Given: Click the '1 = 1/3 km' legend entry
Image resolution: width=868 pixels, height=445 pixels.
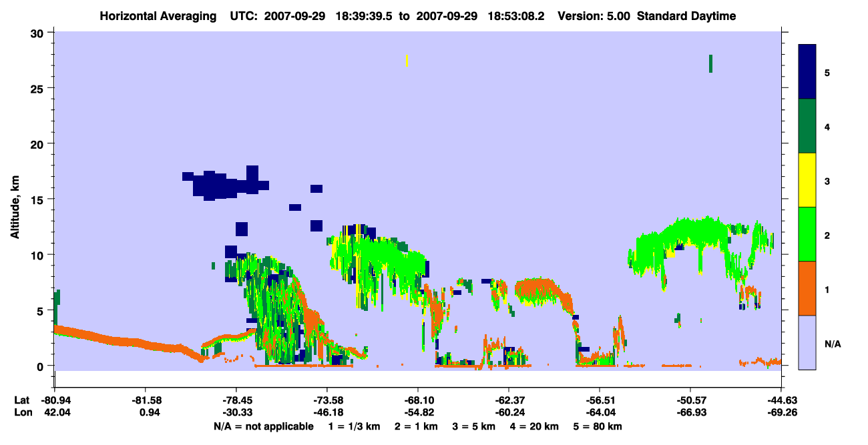Looking at the screenshot, I should [355, 426].
